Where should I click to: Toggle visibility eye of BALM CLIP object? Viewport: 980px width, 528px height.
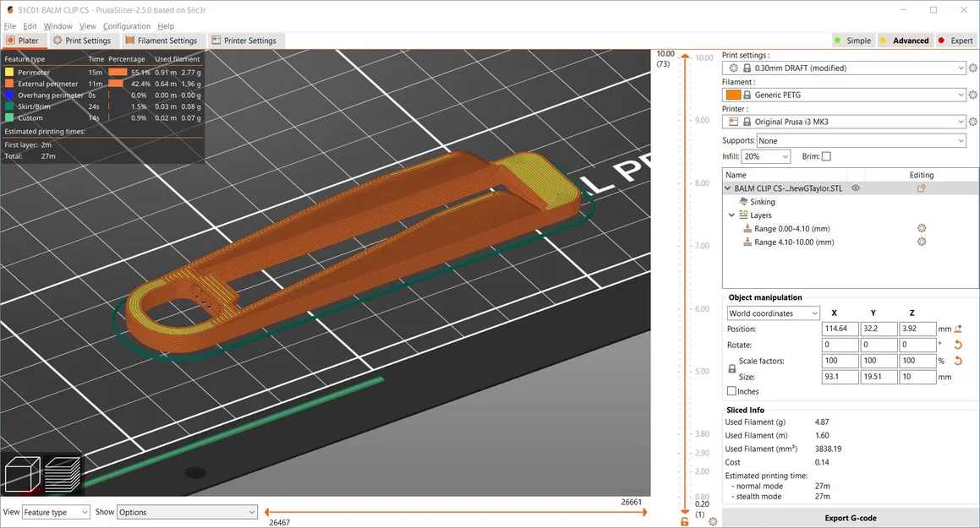point(856,188)
